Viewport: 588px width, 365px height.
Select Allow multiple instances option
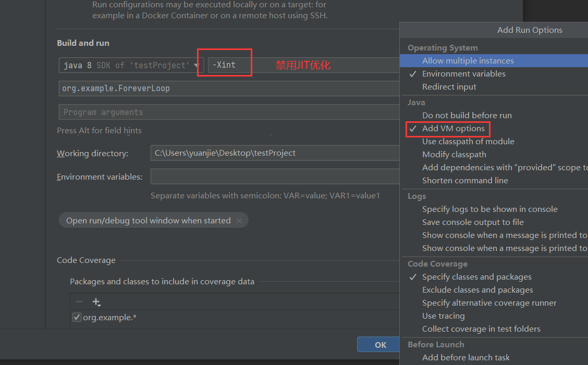tap(494, 61)
